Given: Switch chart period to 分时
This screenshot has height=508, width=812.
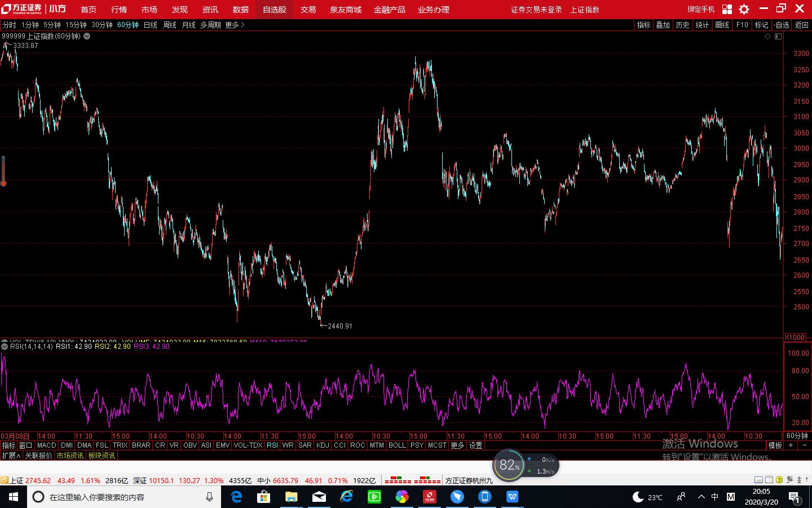Looking at the screenshot, I should [x=10, y=25].
